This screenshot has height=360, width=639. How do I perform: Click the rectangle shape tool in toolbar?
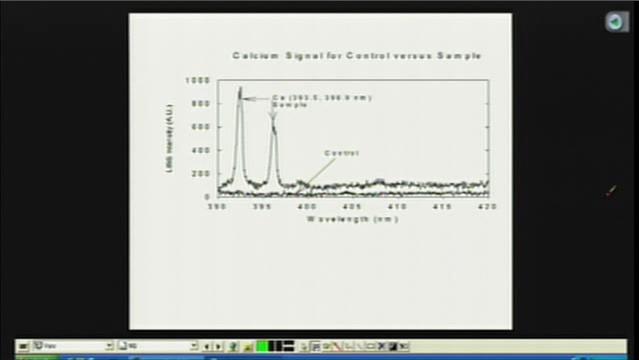pyautogui.click(x=370, y=347)
